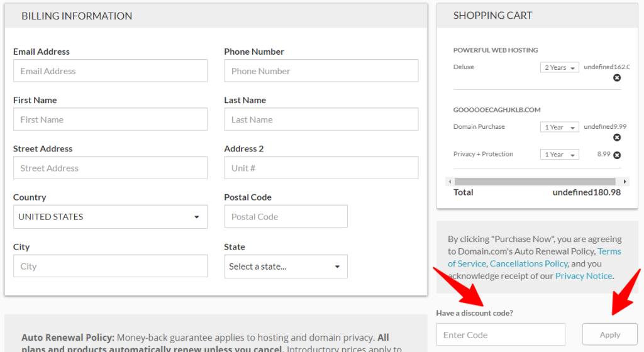Click the Street Address field
Viewport: 644px width, 352px height.
110,168
